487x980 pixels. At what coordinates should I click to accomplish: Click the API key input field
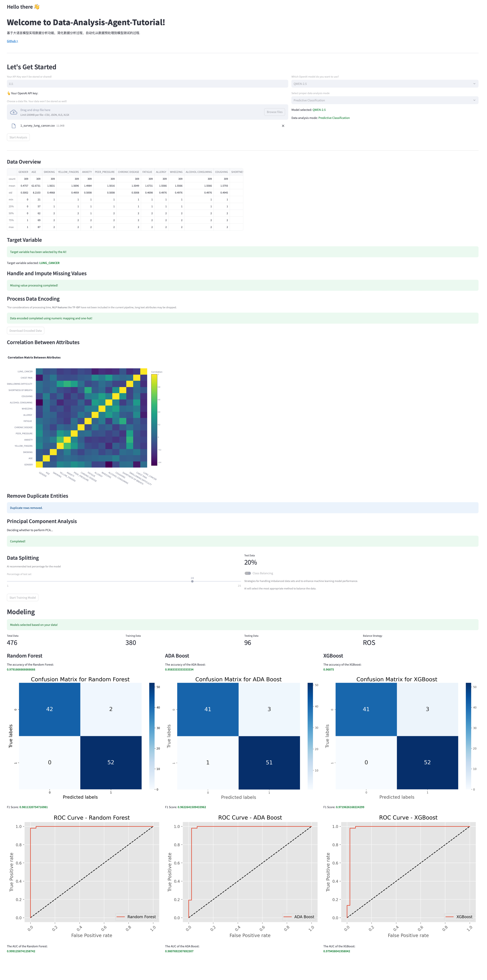click(147, 84)
